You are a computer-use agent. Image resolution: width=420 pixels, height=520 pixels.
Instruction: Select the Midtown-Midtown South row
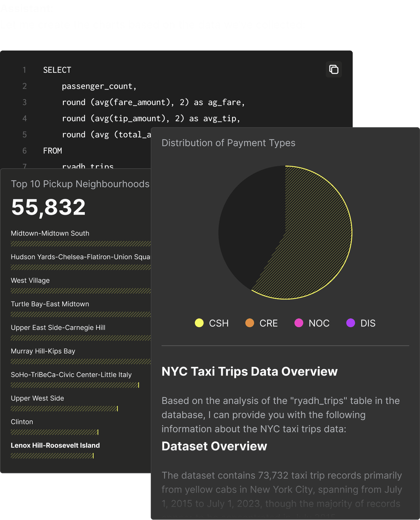point(81,238)
